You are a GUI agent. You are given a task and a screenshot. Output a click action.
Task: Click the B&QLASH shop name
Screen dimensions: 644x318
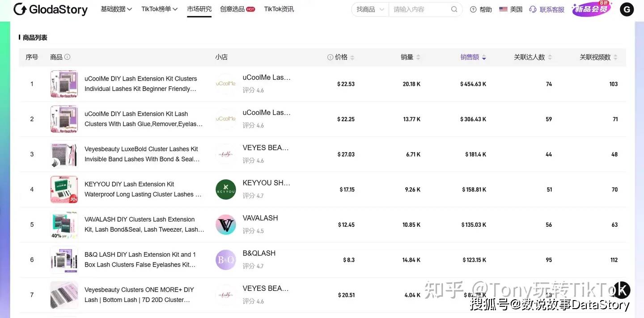pos(259,254)
